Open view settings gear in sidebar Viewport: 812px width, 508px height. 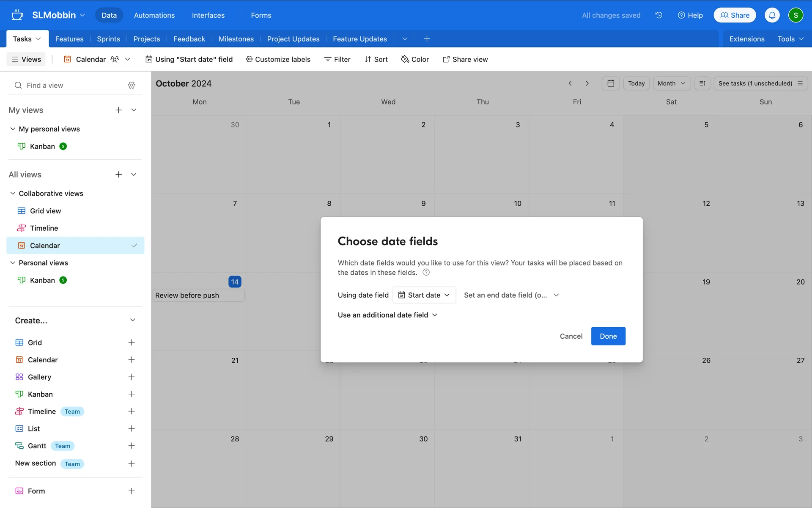coord(132,85)
